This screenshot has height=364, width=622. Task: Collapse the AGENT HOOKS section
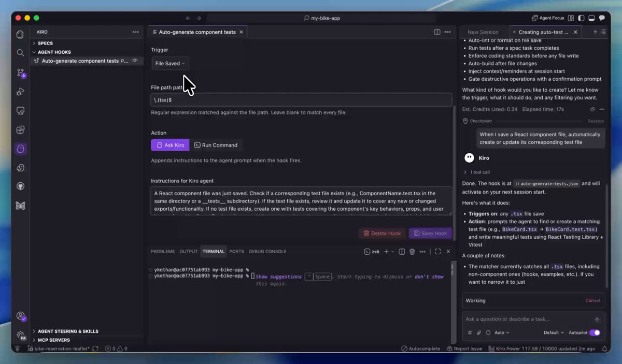54,52
